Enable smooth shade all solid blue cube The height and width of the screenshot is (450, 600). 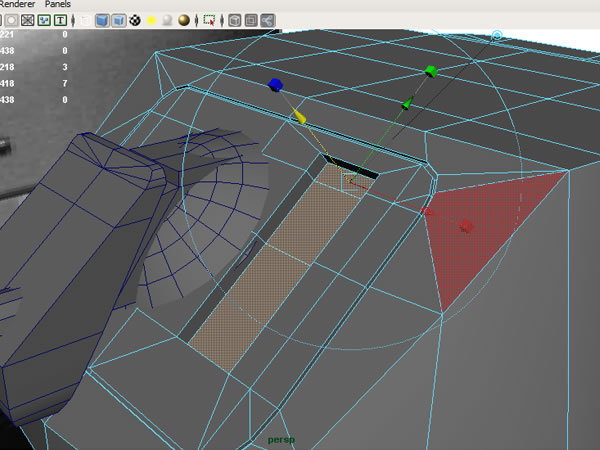coord(102,20)
